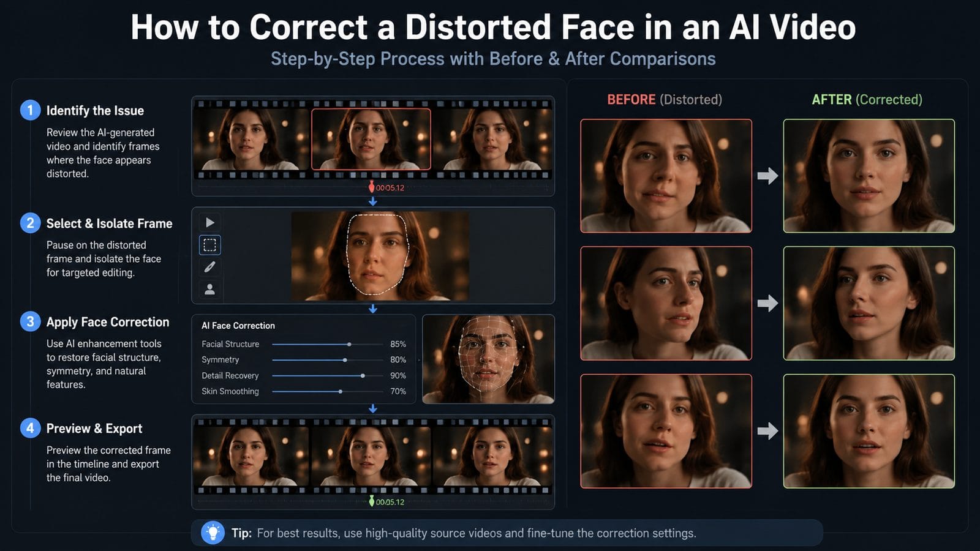Click the 70% value
Viewport: 980px width, 551px height.
tap(398, 391)
